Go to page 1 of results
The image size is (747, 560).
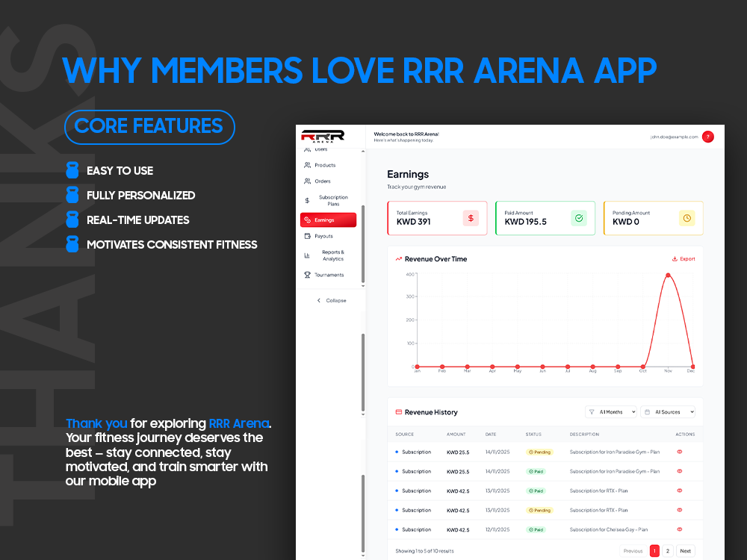point(654,551)
